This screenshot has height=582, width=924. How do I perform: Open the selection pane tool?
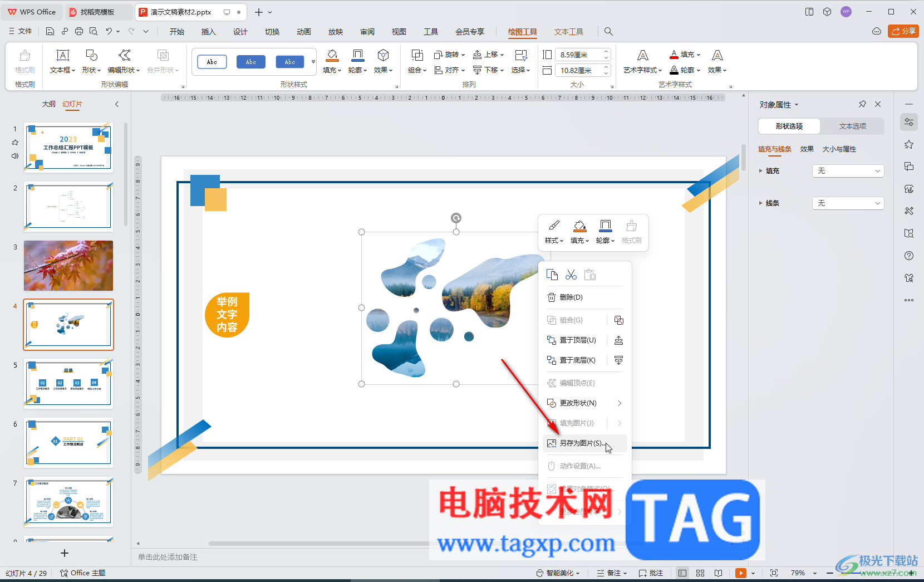click(521, 61)
